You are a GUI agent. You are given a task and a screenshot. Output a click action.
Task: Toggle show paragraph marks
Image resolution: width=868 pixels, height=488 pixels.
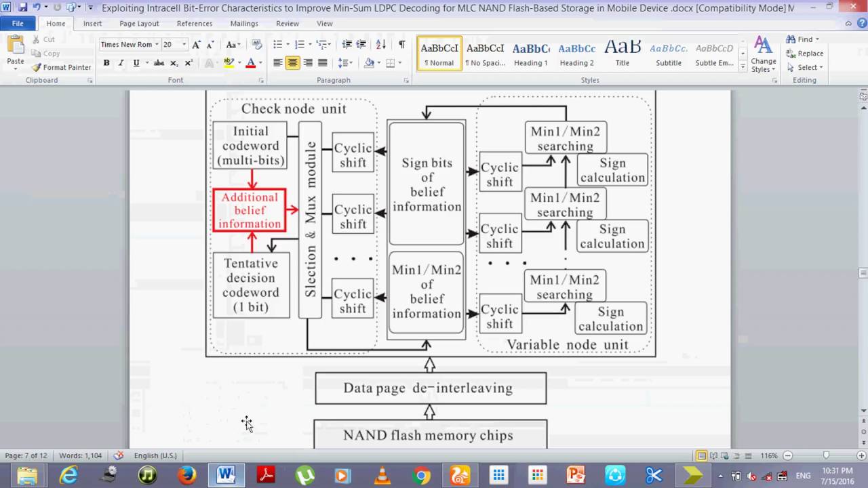click(402, 45)
